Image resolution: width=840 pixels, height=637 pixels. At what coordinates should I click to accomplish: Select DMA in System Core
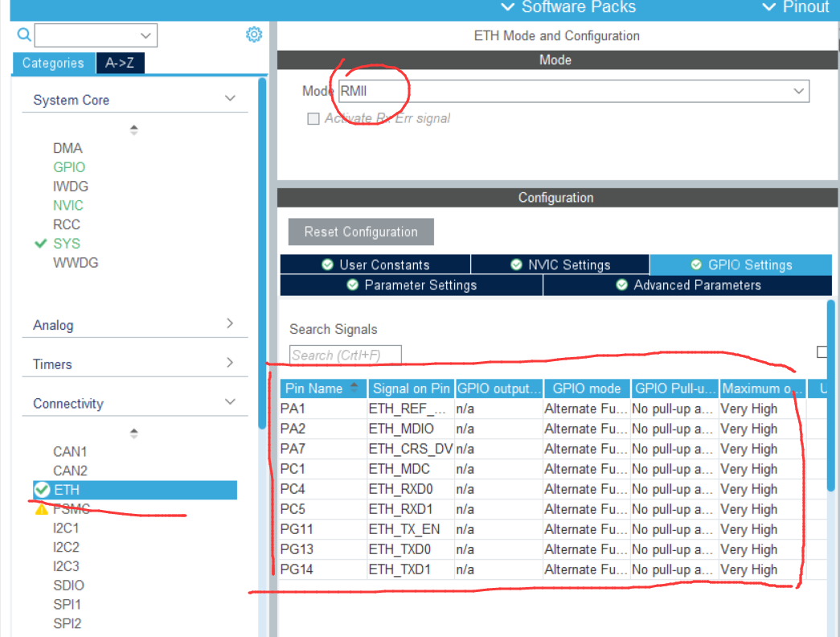point(68,148)
